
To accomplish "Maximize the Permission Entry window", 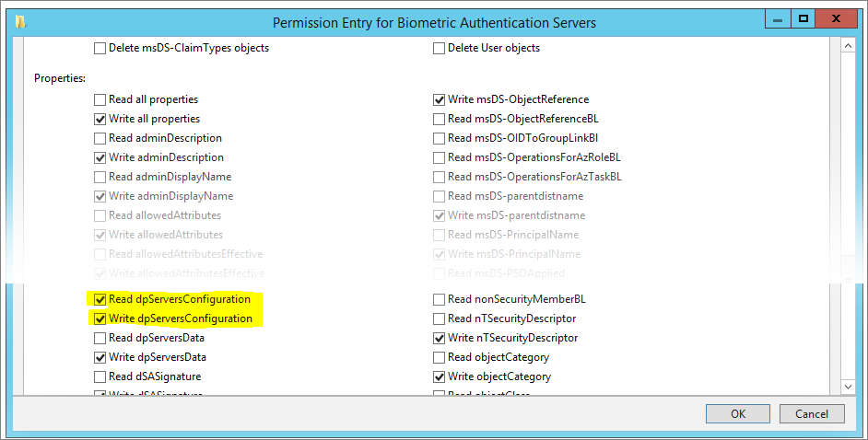I will (x=803, y=17).
